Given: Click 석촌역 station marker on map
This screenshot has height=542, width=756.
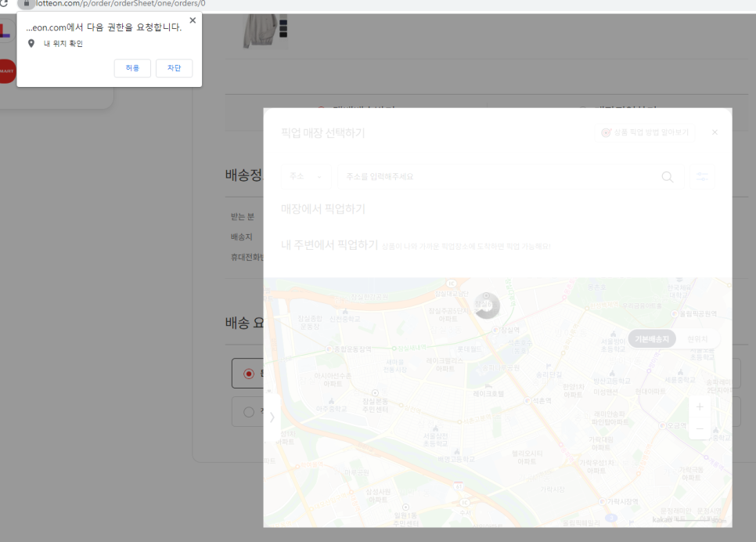Looking at the screenshot, I should (527, 400).
